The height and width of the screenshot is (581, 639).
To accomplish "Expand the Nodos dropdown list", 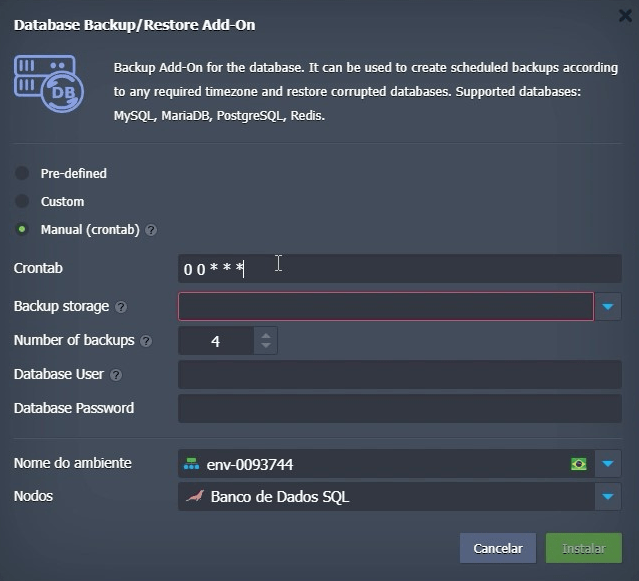I will click(x=608, y=496).
